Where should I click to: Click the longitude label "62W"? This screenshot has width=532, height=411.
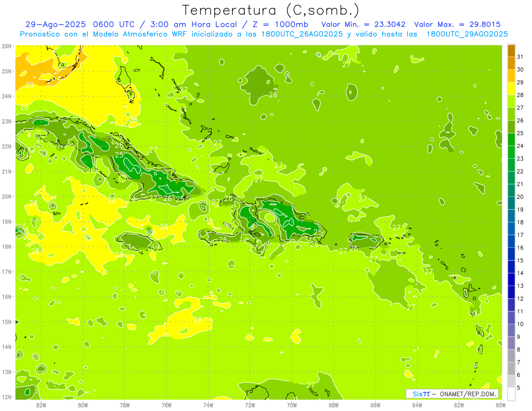(459, 405)
